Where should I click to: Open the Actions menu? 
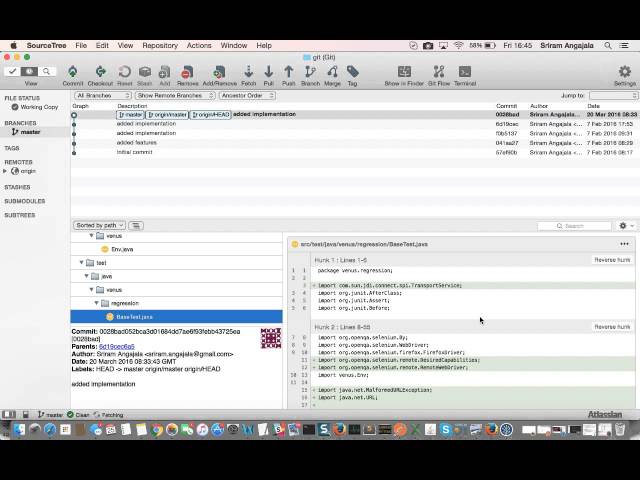(x=199, y=46)
